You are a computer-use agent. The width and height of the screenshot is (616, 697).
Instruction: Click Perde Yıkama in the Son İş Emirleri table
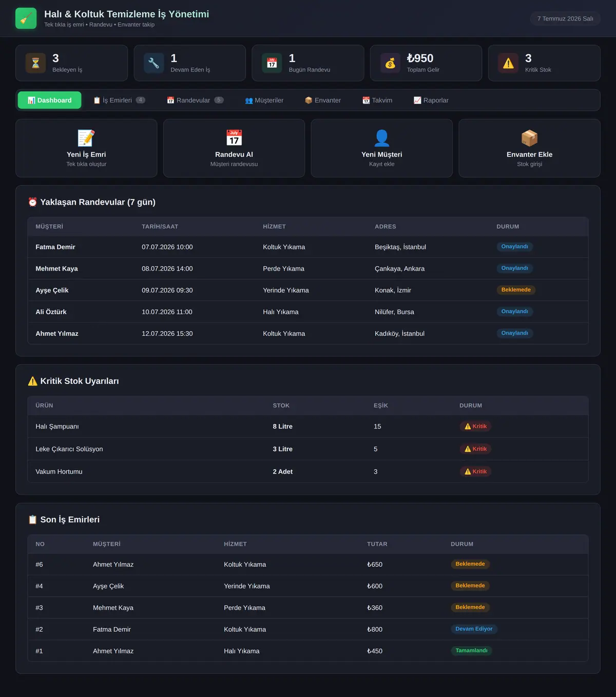point(244,608)
